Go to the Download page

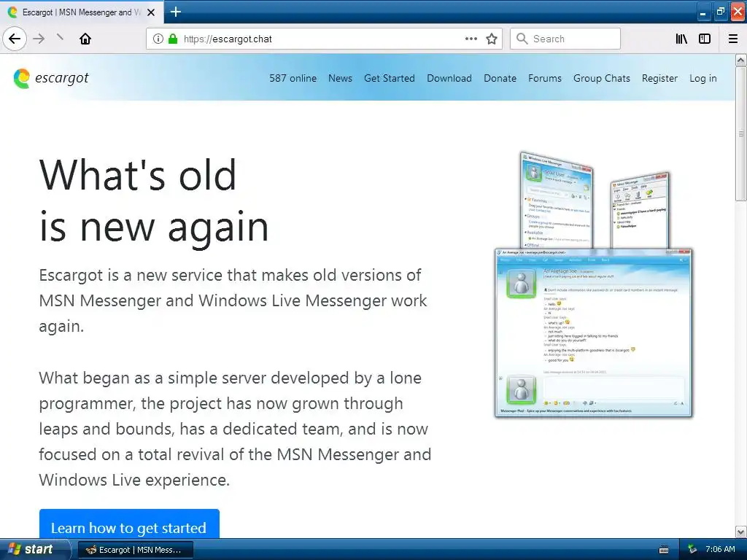[x=449, y=78]
